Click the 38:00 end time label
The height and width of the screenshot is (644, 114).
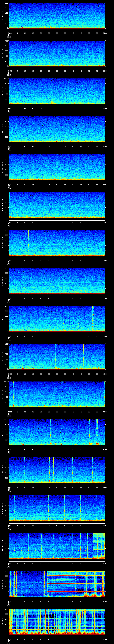tap(105, 298)
